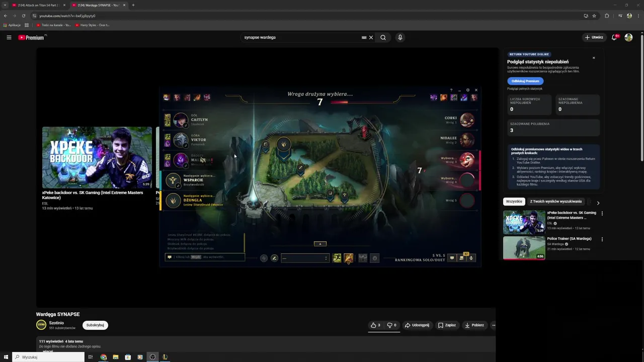Close the Attack on Titan tab

pyautogui.click(x=64, y=5)
